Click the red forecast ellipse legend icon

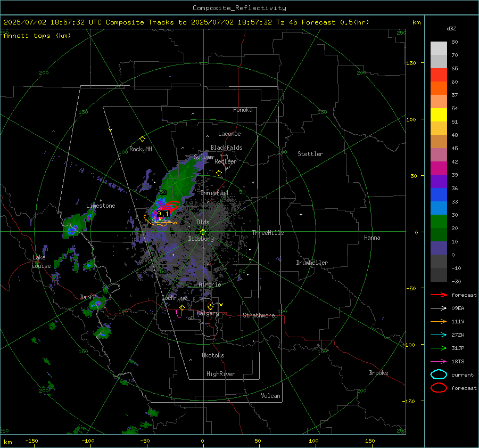(x=439, y=388)
